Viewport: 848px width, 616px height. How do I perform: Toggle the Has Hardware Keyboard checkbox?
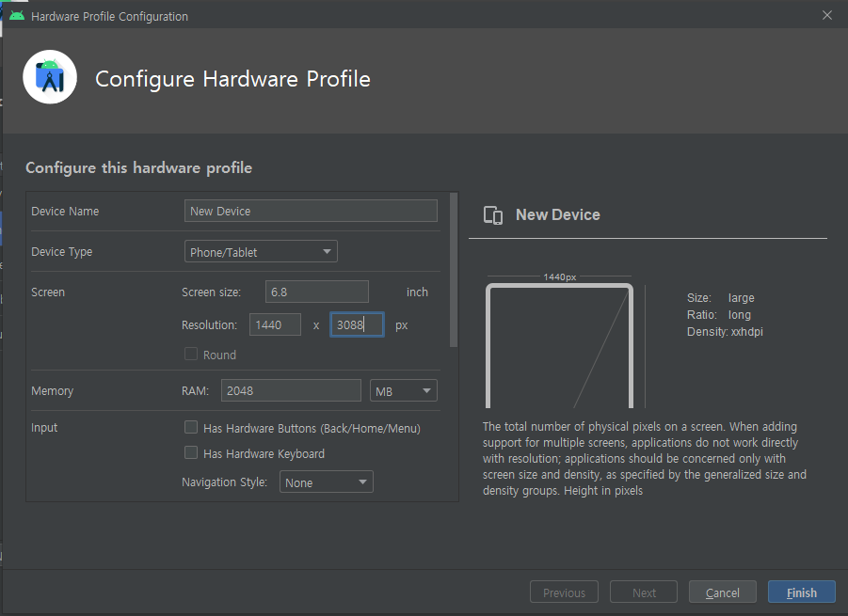(x=191, y=452)
